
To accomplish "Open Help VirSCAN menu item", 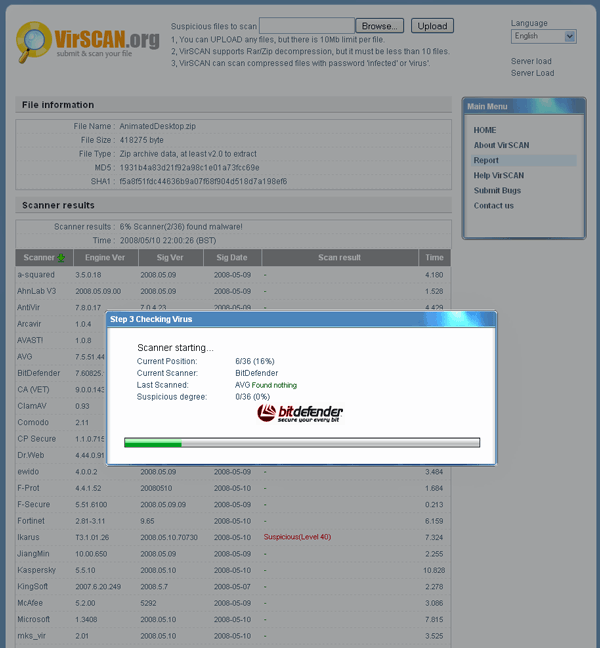I will (x=498, y=175).
